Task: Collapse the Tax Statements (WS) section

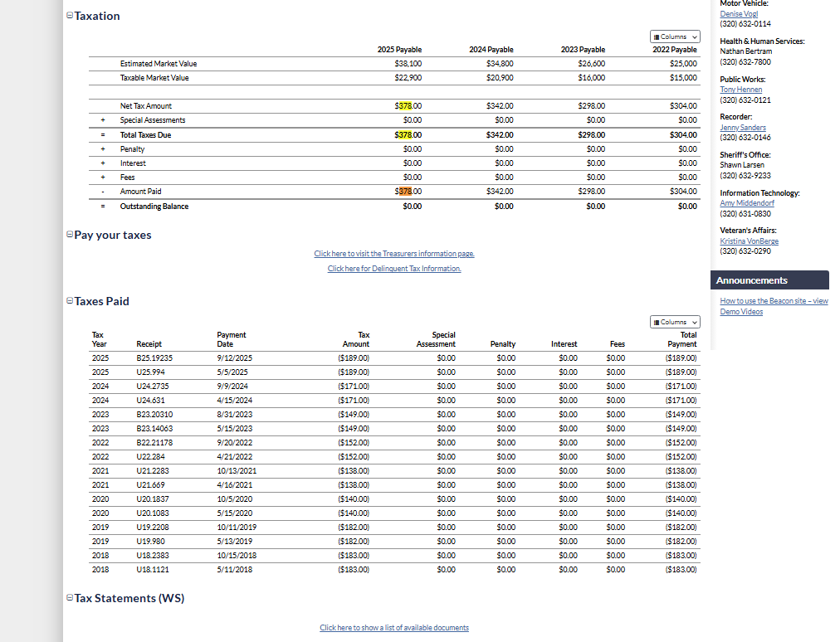Action: pos(70,598)
